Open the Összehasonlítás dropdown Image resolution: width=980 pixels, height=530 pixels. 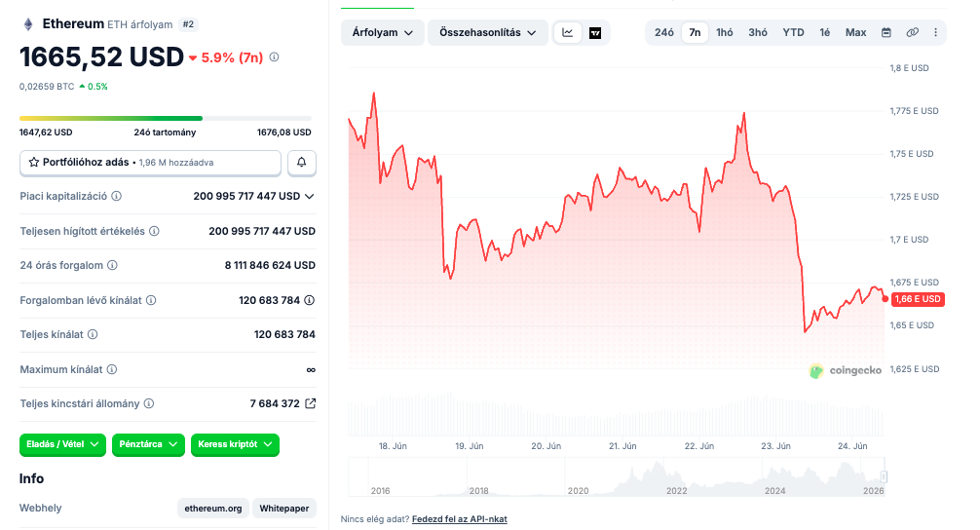(487, 32)
